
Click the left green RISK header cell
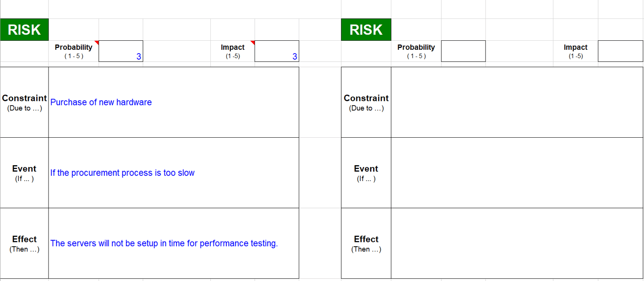[24, 30]
